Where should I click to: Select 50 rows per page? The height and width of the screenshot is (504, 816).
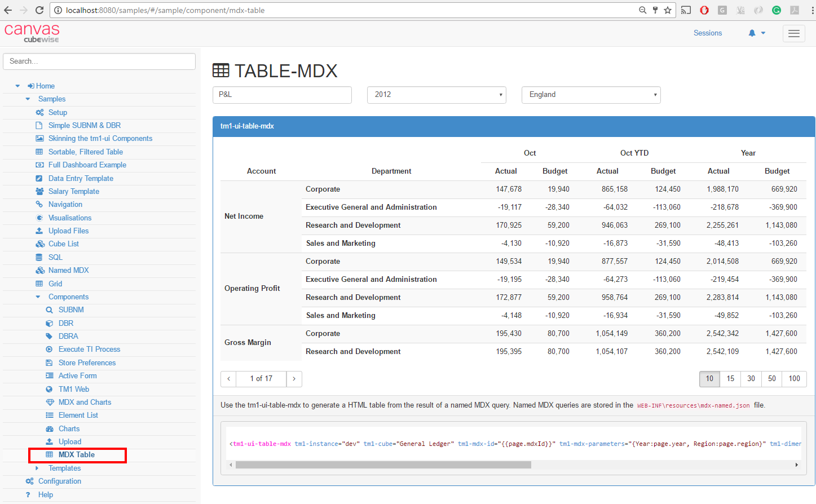click(771, 379)
